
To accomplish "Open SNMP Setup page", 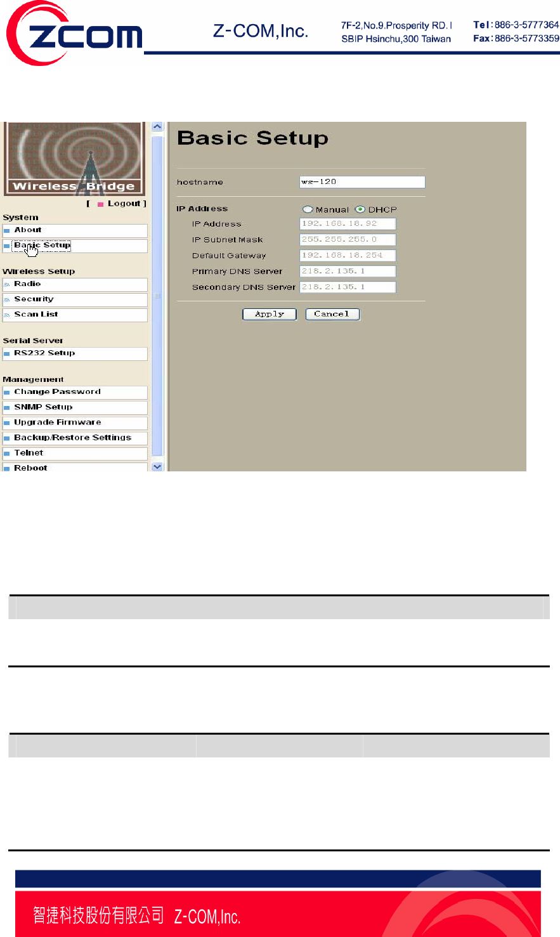I will (x=75, y=407).
